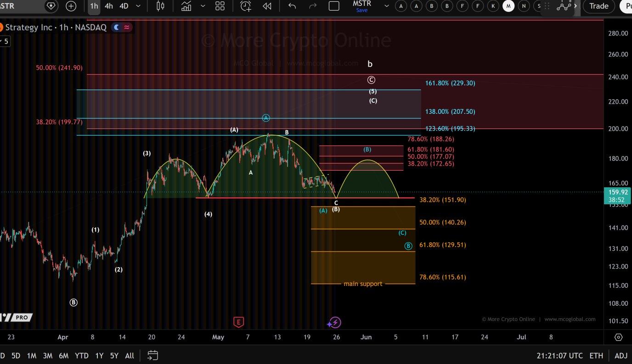The image size is (632, 364).
Task: Start bar replay with the rewind icon
Action: pyautogui.click(x=267, y=6)
